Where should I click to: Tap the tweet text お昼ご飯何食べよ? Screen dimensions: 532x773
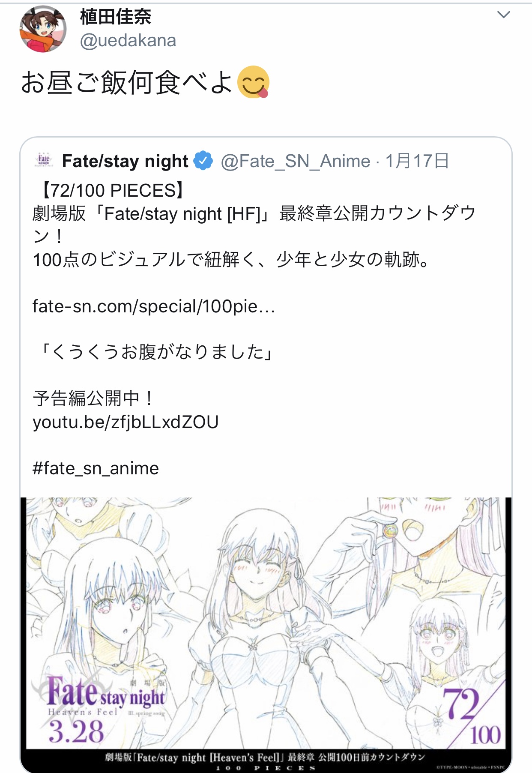[127, 82]
